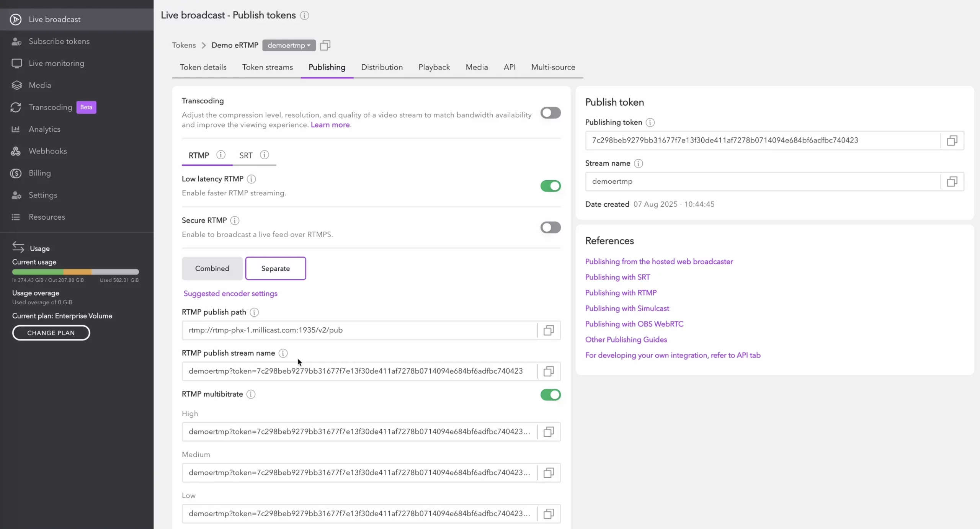Copy the Publishing token using its copy icon
The image size is (980, 529).
pyautogui.click(x=952, y=140)
